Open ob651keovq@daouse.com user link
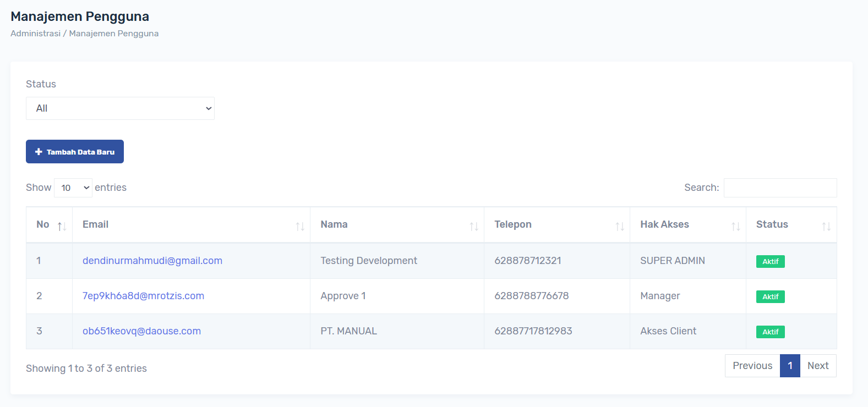 pyautogui.click(x=141, y=331)
